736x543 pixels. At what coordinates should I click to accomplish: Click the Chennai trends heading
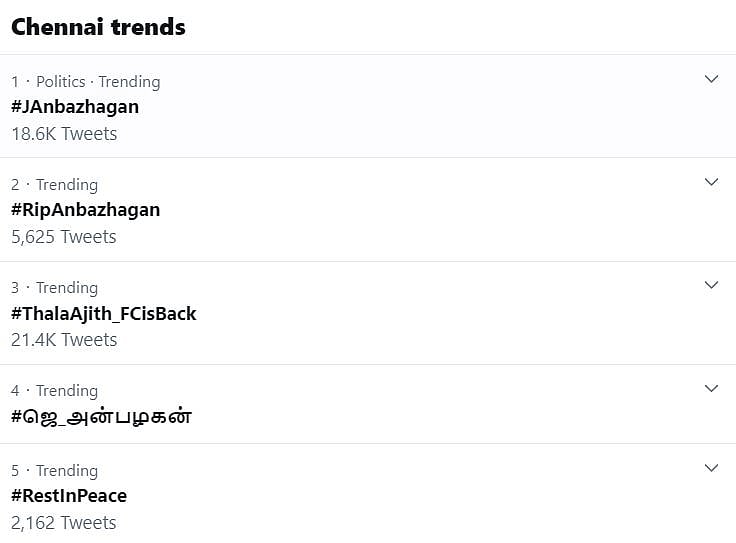pos(98,27)
